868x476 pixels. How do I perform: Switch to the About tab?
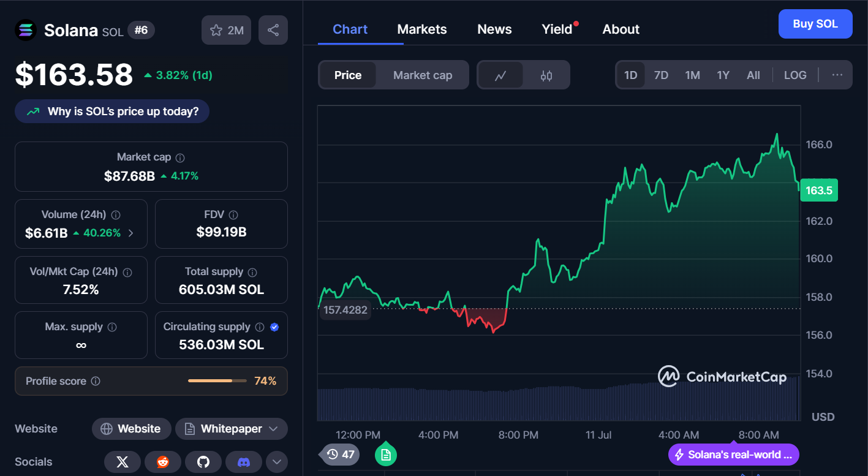pos(621,29)
